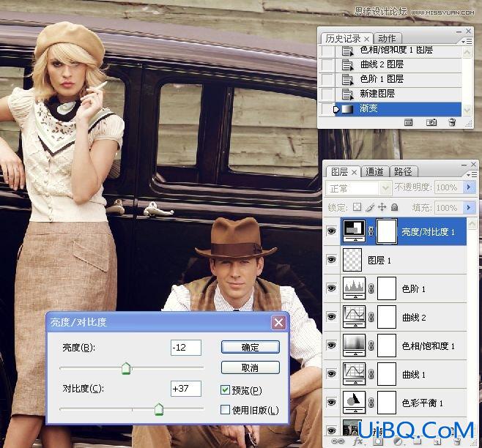The height and width of the screenshot is (448, 482).
Task: Click the trash icon in History panel
Action: click(452, 122)
